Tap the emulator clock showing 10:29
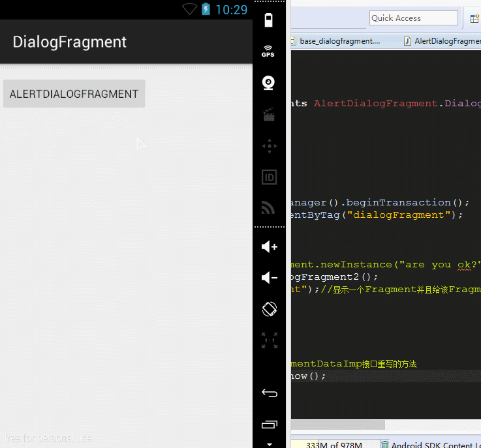 click(231, 10)
